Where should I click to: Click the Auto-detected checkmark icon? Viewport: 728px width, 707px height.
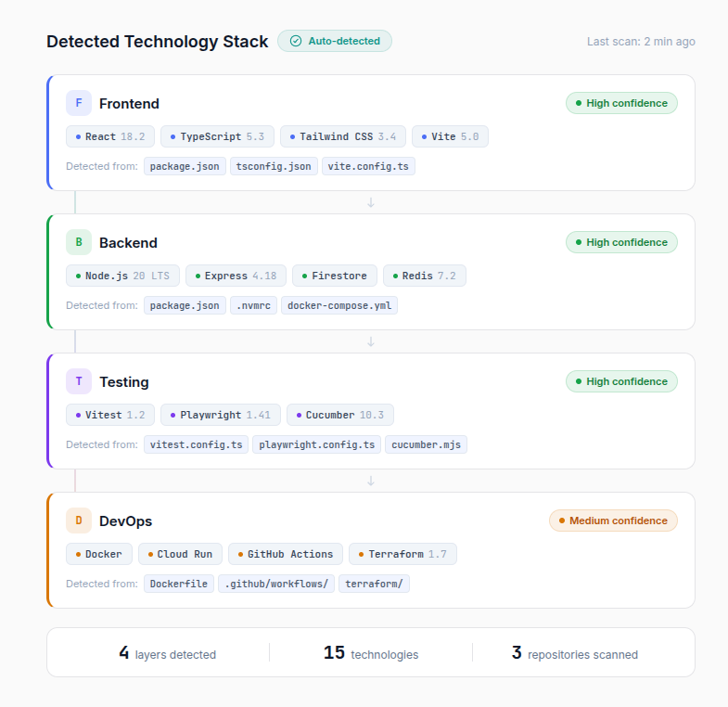click(x=296, y=41)
